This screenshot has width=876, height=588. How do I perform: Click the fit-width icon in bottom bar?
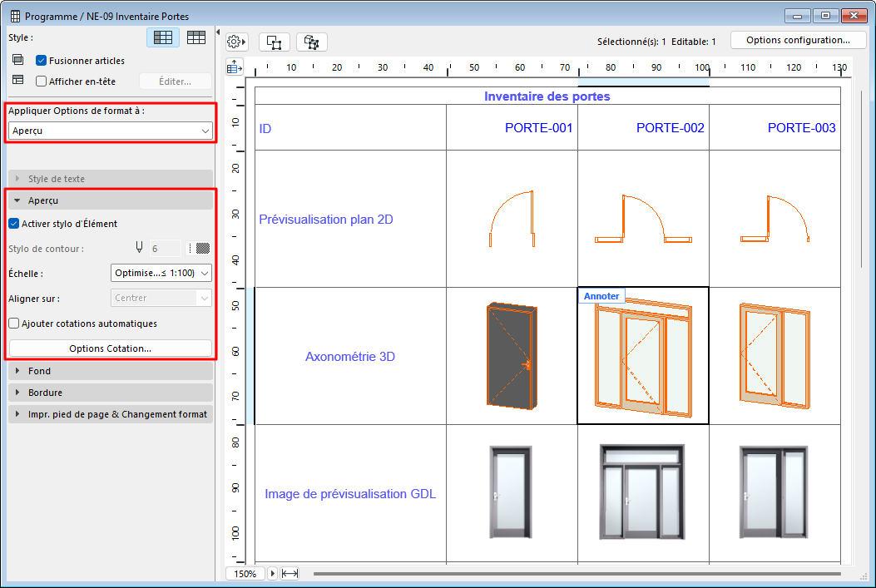(290, 574)
